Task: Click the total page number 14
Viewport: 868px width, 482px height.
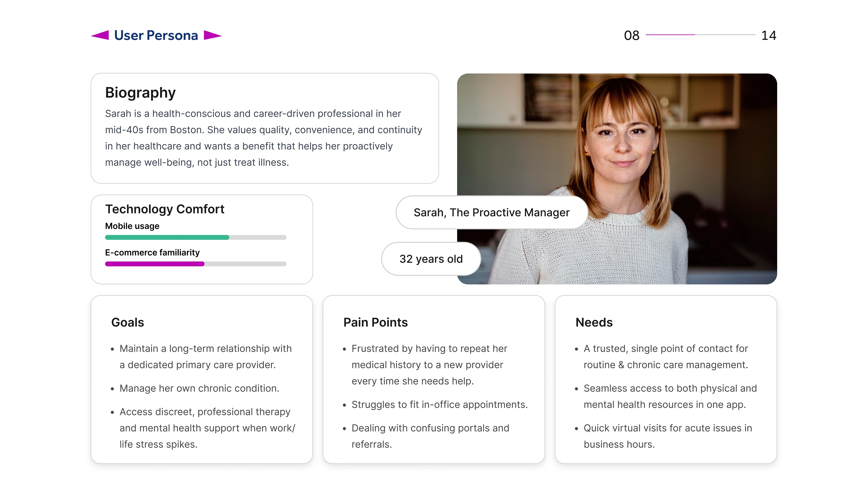Action: pos(769,35)
